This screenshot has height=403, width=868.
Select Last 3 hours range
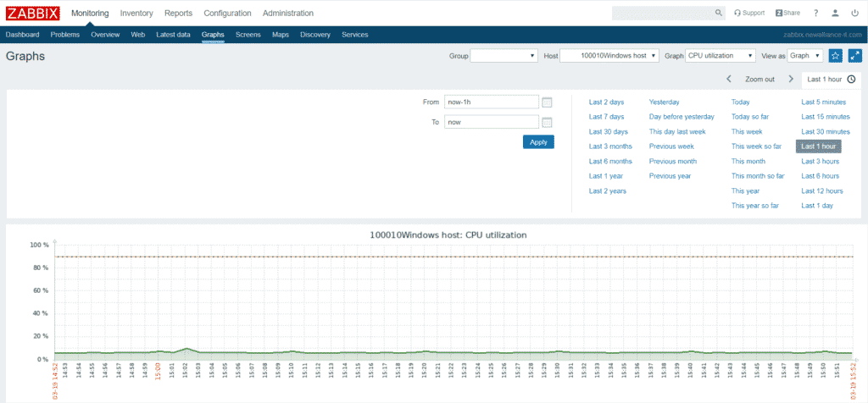click(x=820, y=162)
